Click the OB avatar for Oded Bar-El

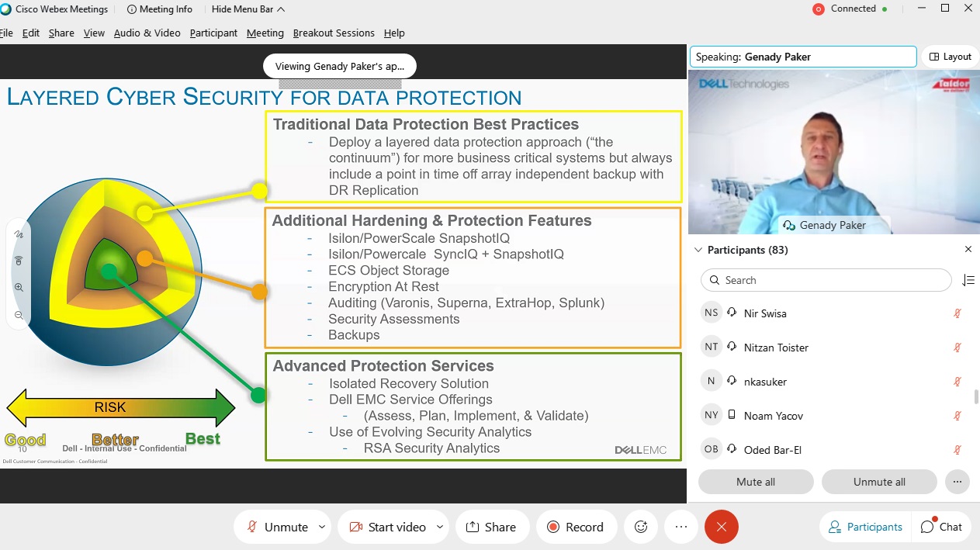[711, 449]
